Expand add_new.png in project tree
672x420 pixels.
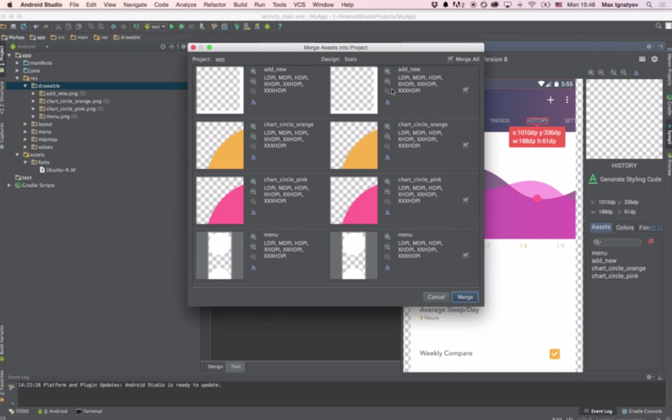33,93
